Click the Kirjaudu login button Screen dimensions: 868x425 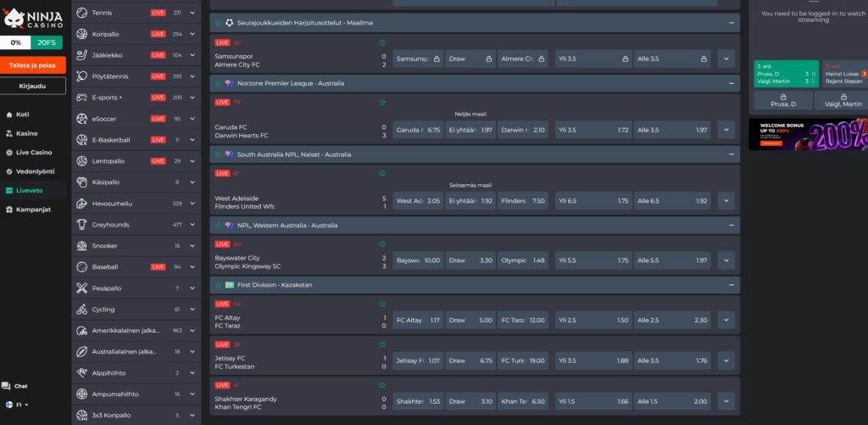pos(33,86)
